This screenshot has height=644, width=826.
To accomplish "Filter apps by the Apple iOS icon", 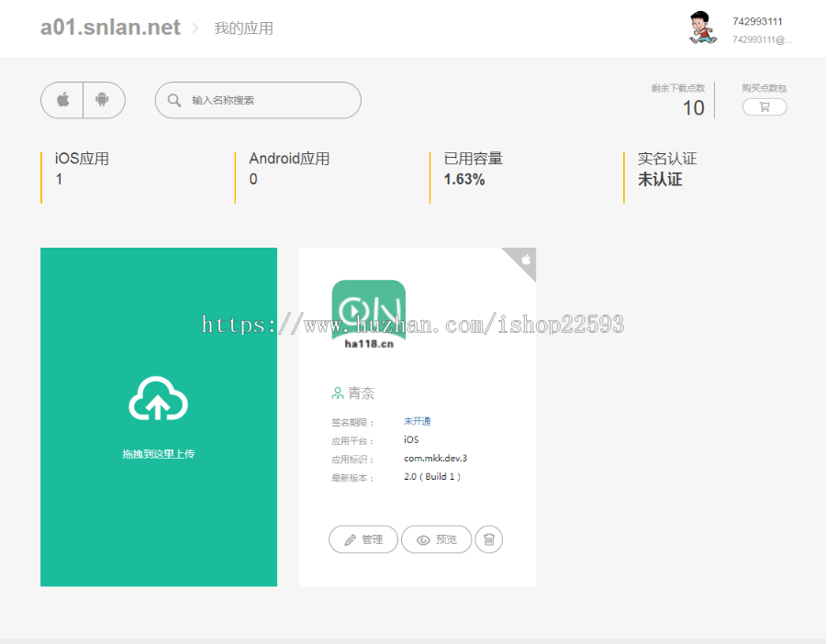I will pyautogui.click(x=62, y=99).
